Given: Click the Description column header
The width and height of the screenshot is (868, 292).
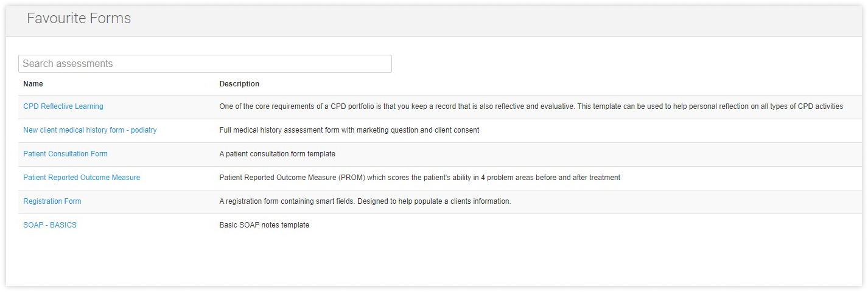Looking at the screenshot, I should (239, 84).
